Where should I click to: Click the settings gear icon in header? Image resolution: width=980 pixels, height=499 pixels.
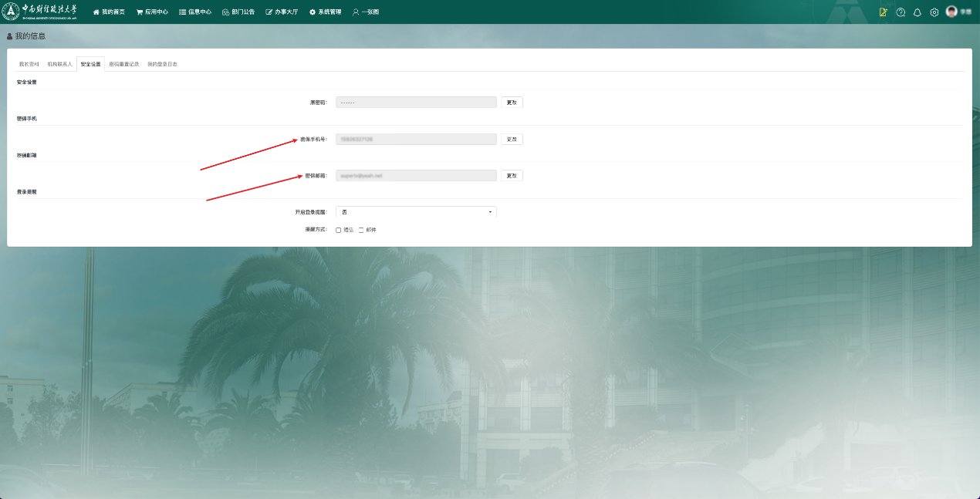[934, 12]
